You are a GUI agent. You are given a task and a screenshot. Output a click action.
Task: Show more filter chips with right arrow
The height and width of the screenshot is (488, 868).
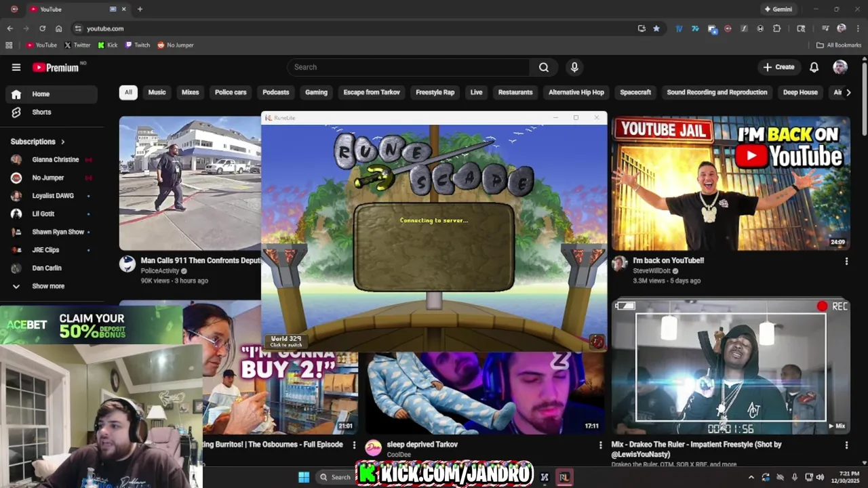coord(848,92)
